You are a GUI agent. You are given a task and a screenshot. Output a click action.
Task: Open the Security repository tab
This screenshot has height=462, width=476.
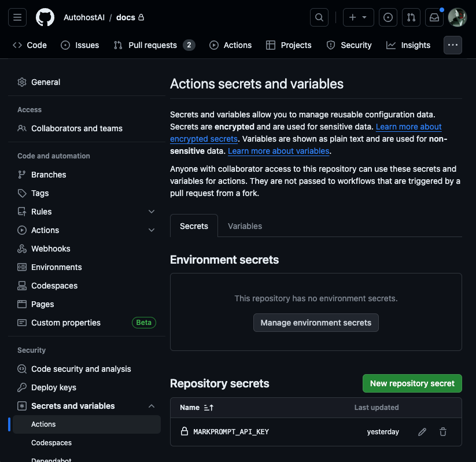point(349,45)
